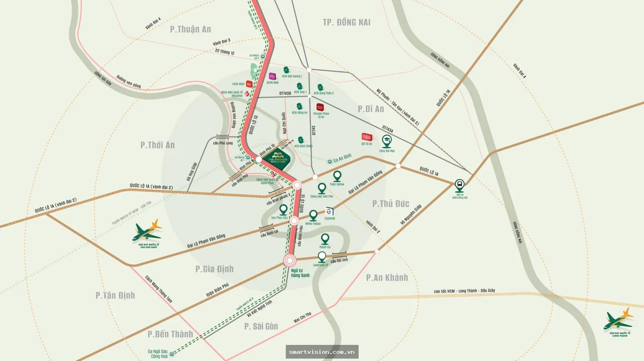Screen dimensions: 644x361
Task: Select the KCN Đồng An gear icon
Action: click(299, 106)
